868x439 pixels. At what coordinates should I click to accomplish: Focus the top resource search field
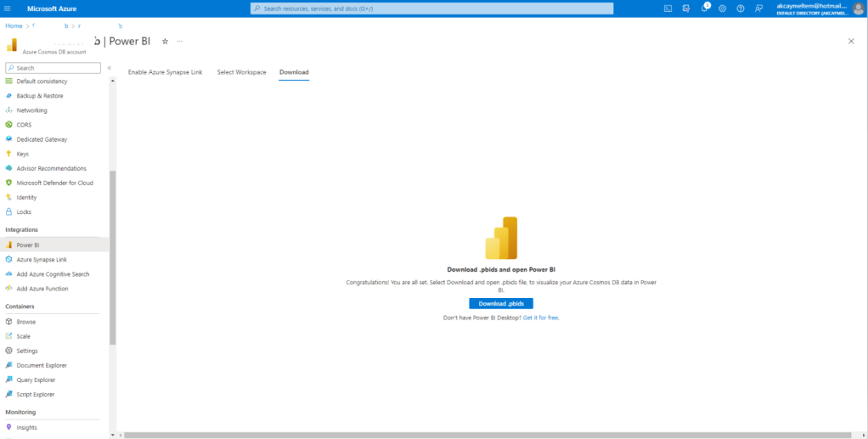click(431, 8)
